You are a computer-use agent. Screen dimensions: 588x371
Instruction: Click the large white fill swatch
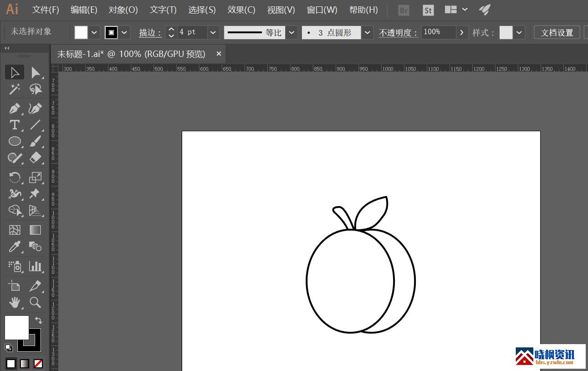click(x=16, y=327)
